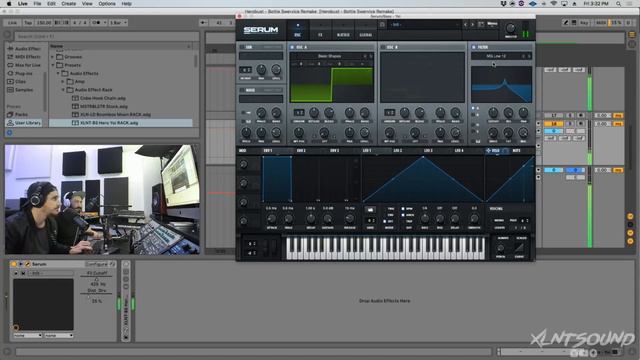Click the Spotlight search icon in menu bar
The width and height of the screenshot is (640, 360).
pos(618,4)
